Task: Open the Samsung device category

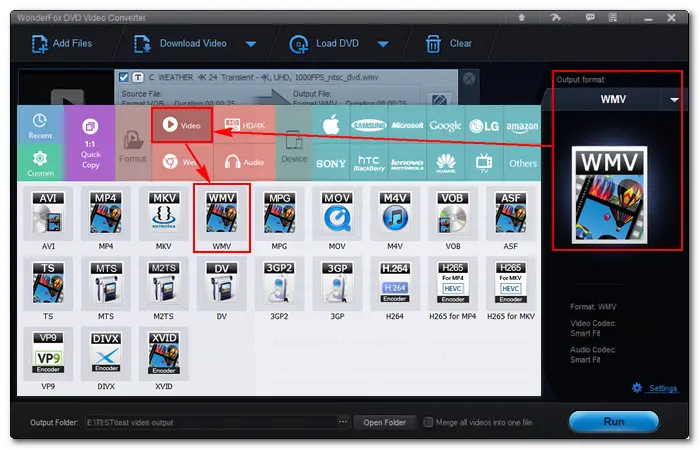Action: tap(369, 125)
